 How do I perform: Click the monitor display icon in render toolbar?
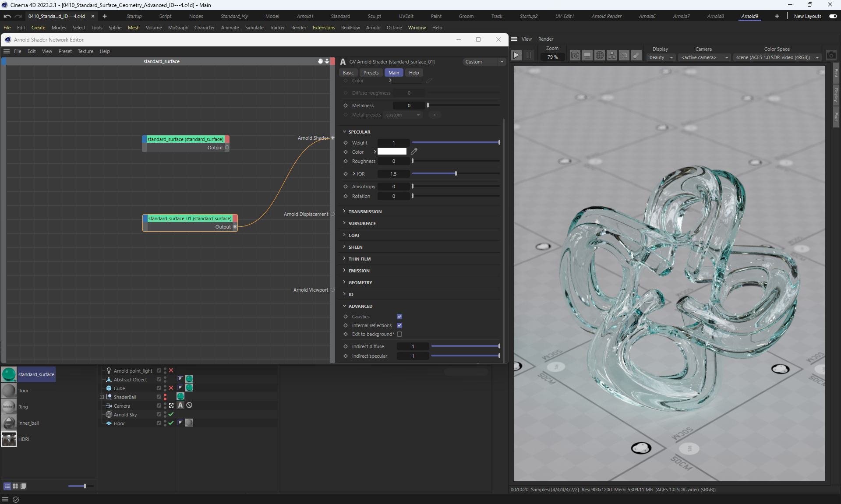click(x=587, y=56)
